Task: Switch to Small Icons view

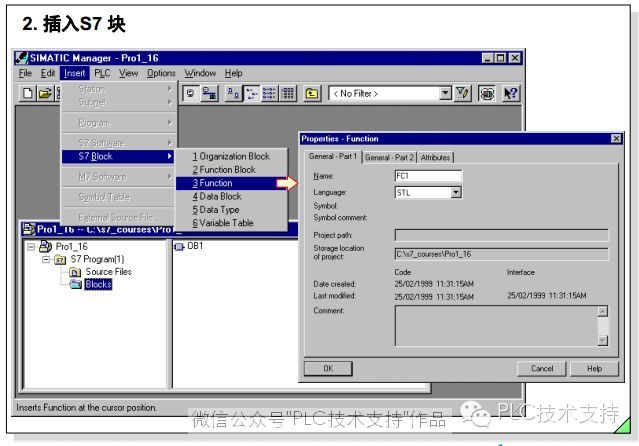Action: (x=251, y=93)
